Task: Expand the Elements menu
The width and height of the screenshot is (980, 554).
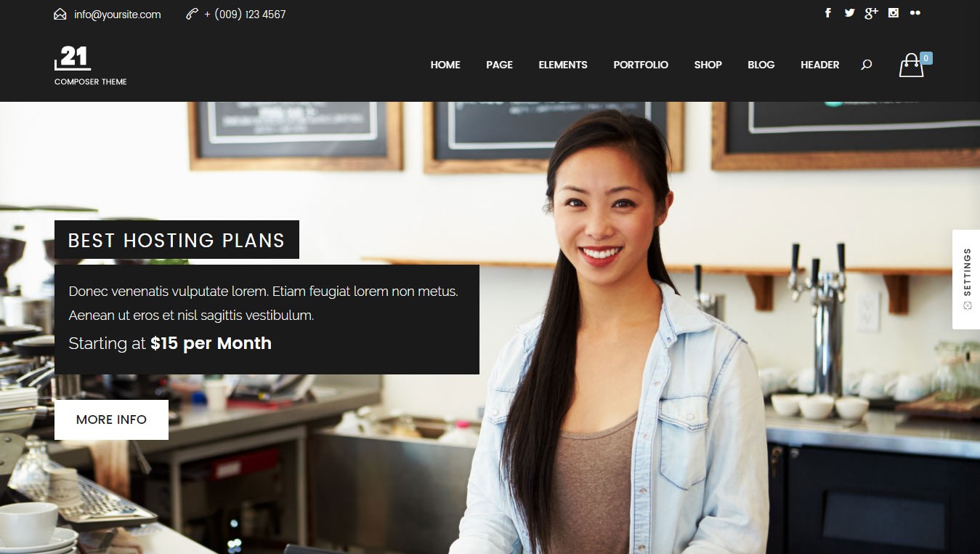Action: 563,65
